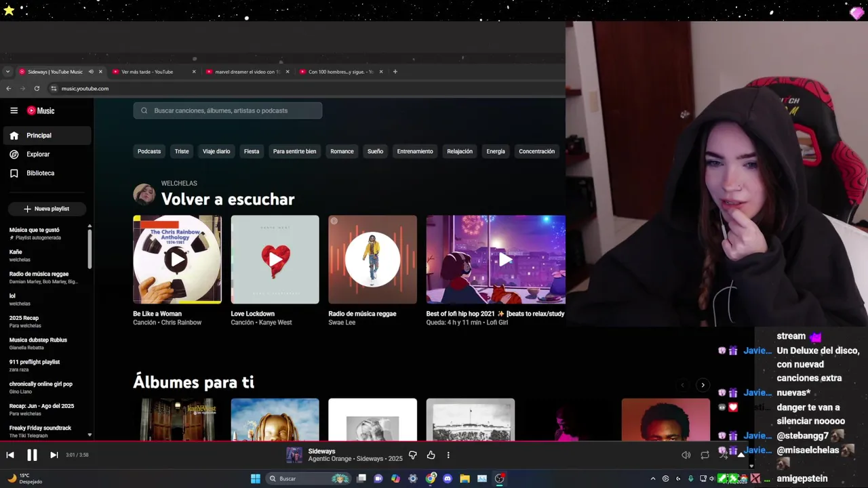Select the Viaje diario chip

(216, 151)
